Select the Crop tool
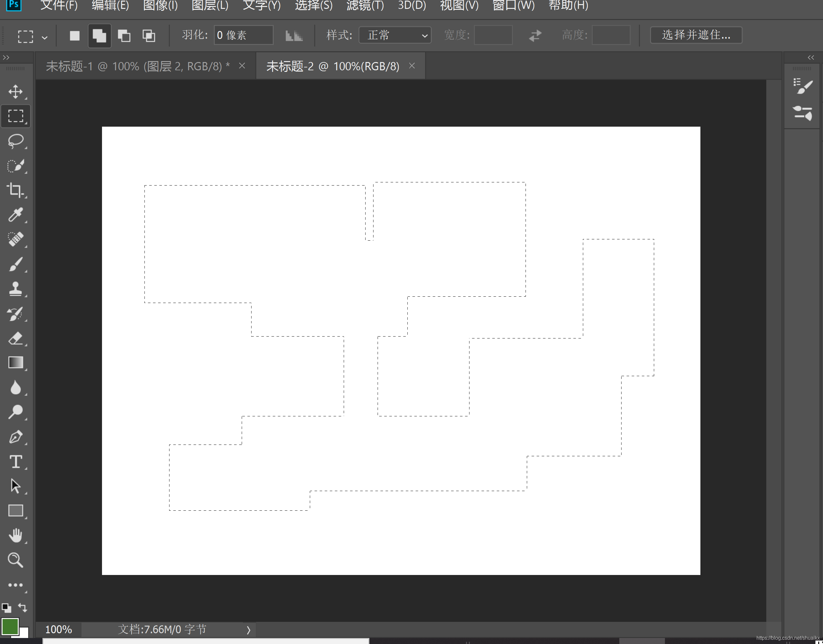This screenshot has height=644, width=823. click(x=16, y=190)
